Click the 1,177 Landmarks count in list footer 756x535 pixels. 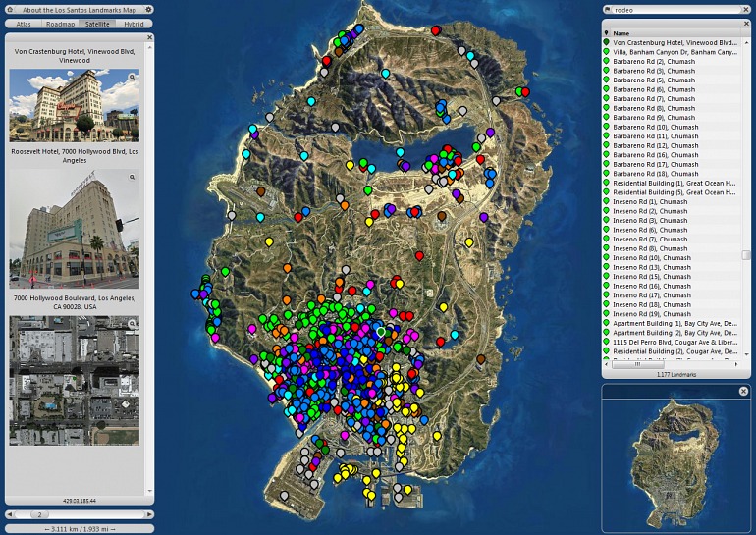(675, 374)
